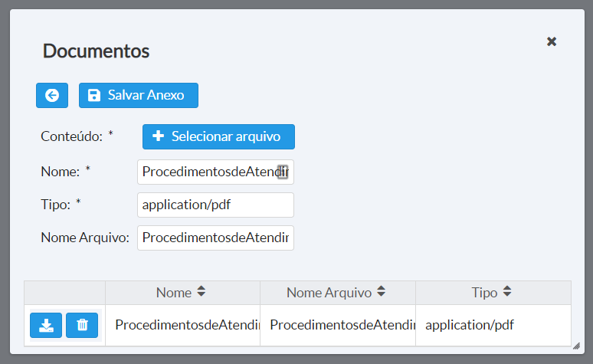Click the Documentos dialog title
This screenshot has width=593, height=364.
[96, 51]
